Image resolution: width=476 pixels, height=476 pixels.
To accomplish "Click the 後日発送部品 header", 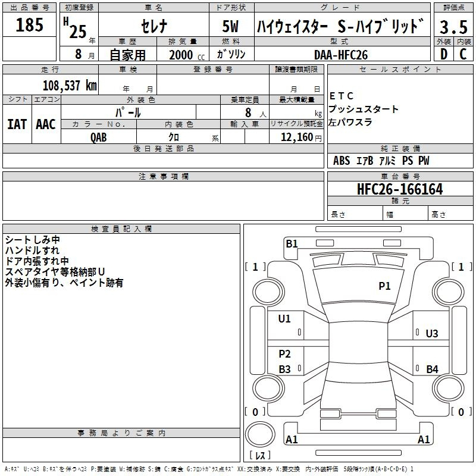I will click(163, 148).
